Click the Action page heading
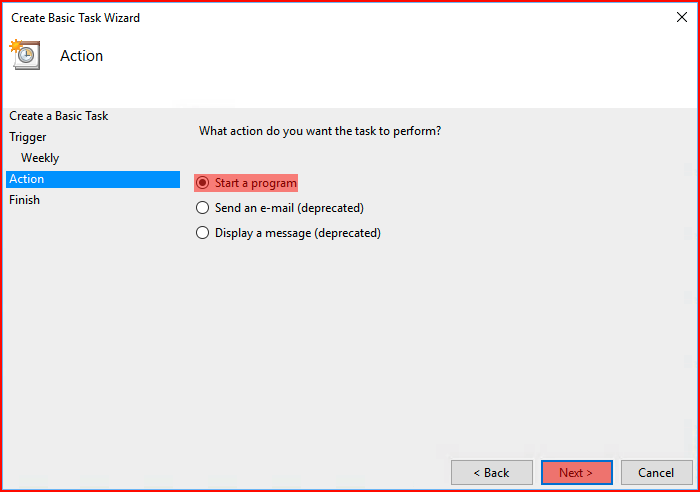 (x=82, y=56)
